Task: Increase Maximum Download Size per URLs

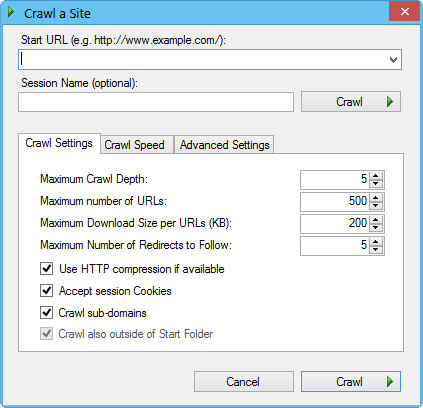Action: [x=376, y=220]
